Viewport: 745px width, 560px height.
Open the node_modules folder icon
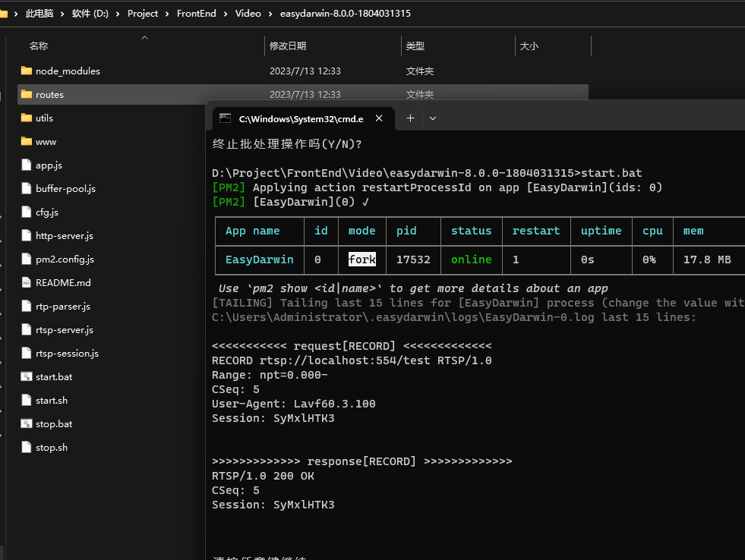(27, 71)
